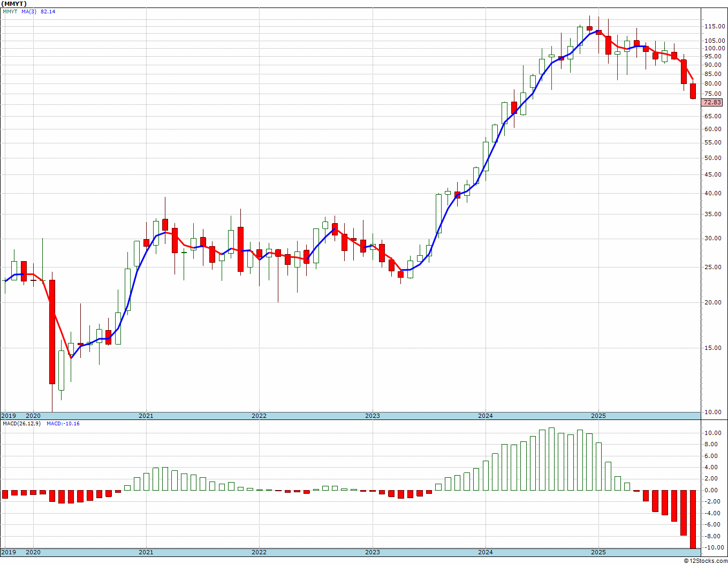Click 105.00 on the price axis
This screenshot has height=565, width=728.
[x=715, y=41]
